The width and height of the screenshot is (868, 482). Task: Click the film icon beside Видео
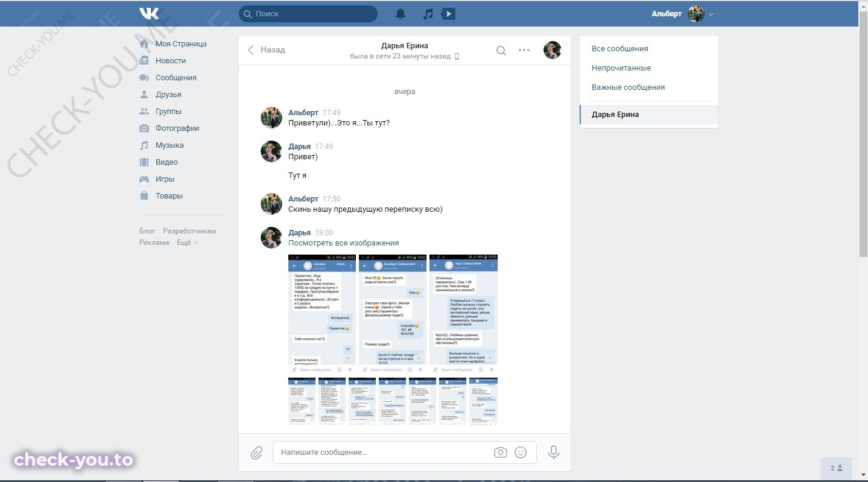(x=144, y=162)
